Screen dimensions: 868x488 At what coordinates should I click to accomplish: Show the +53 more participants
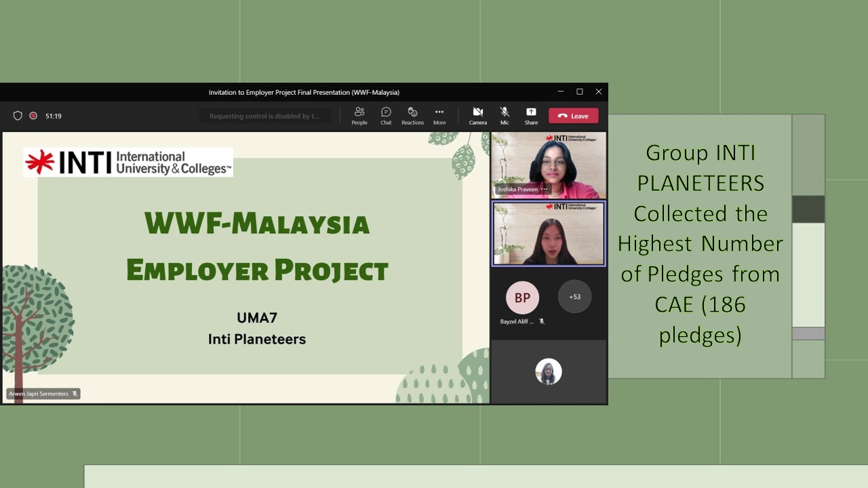(x=574, y=297)
